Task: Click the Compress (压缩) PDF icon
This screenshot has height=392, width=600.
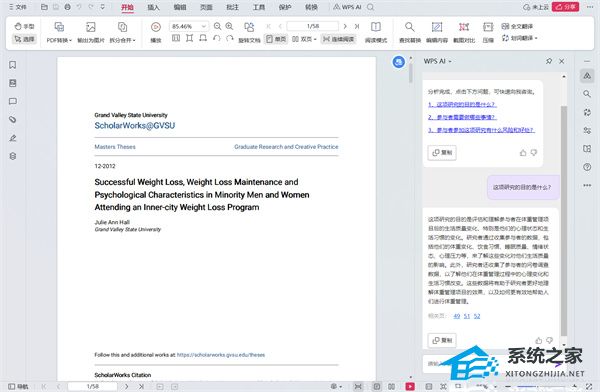Action: (488, 32)
